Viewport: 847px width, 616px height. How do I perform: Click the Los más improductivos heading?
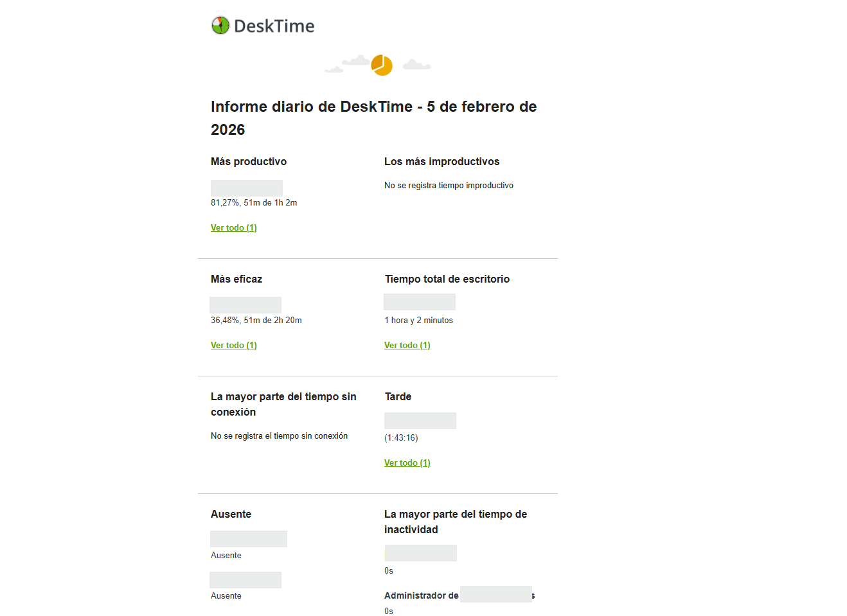[x=441, y=162]
